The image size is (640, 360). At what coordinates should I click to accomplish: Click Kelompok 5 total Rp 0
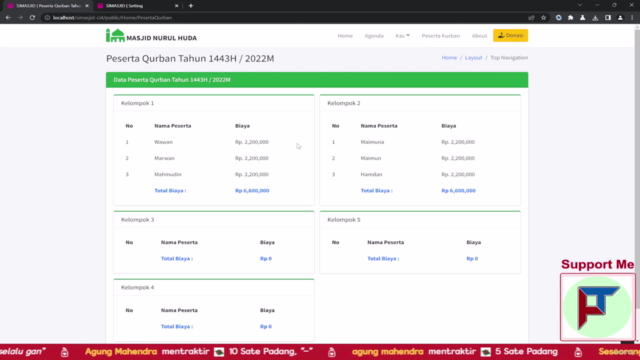[472, 258]
